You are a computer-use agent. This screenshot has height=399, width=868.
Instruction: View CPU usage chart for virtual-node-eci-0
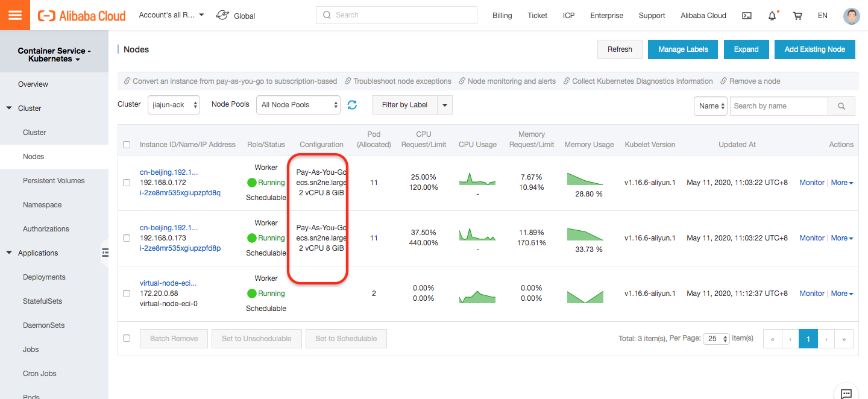[477, 297]
